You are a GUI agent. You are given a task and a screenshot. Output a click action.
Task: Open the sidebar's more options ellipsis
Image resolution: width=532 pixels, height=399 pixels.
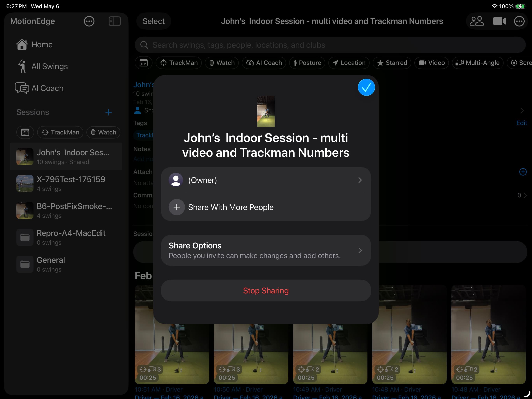[x=89, y=21]
